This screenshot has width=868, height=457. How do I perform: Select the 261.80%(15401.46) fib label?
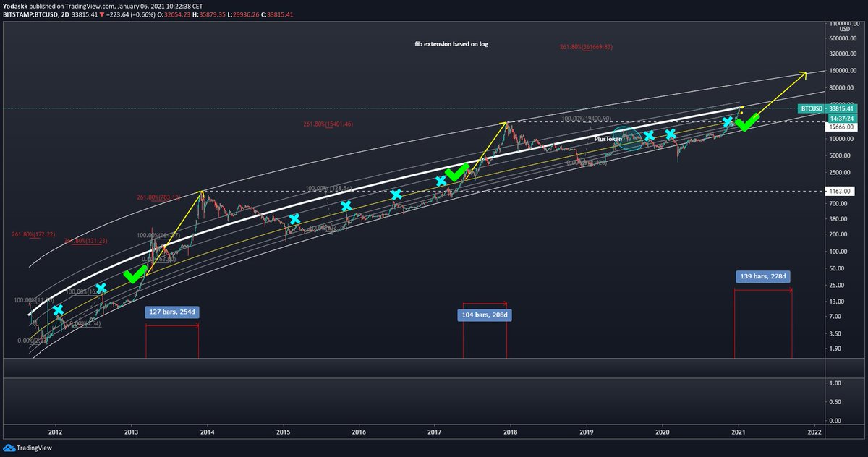[328, 124]
